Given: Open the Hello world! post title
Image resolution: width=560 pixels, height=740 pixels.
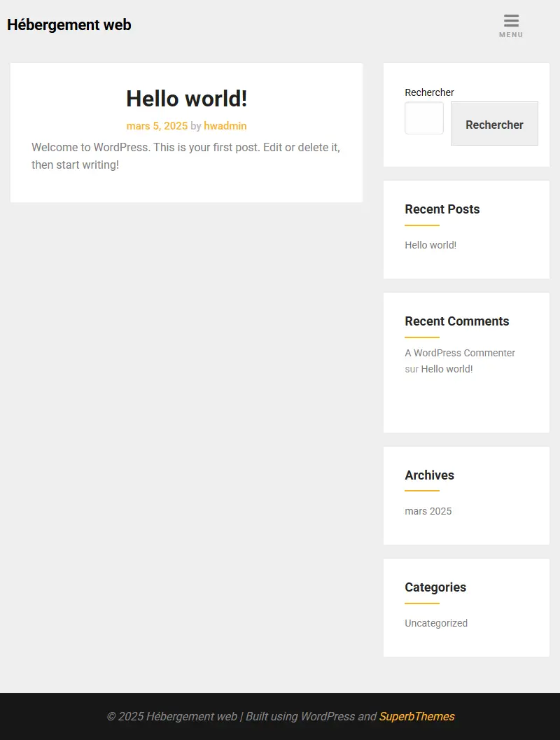Looking at the screenshot, I should [186, 99].
